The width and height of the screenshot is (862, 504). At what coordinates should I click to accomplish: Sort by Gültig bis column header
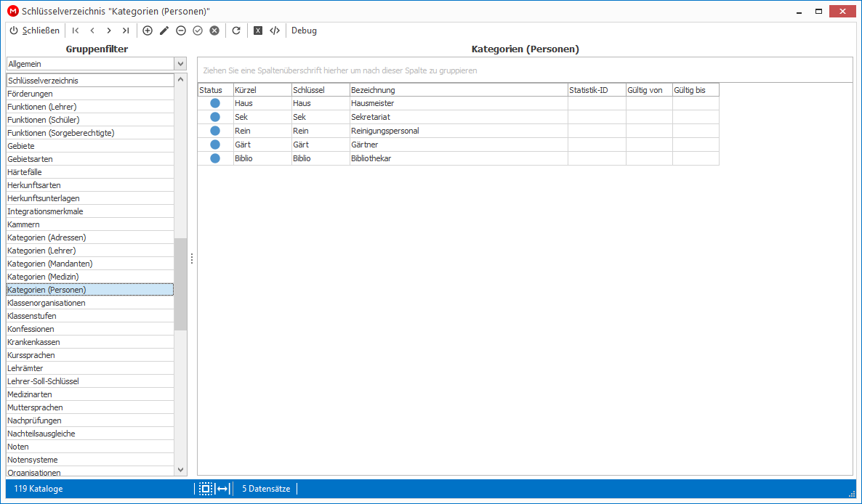pyautogui.click(x=696, y=90)
